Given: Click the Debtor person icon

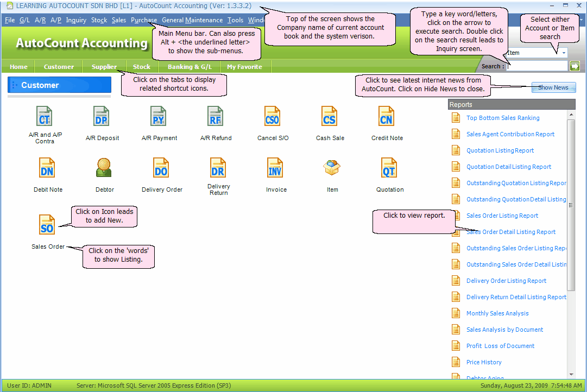Looking at the screenshot, I should tap(104, 168).
